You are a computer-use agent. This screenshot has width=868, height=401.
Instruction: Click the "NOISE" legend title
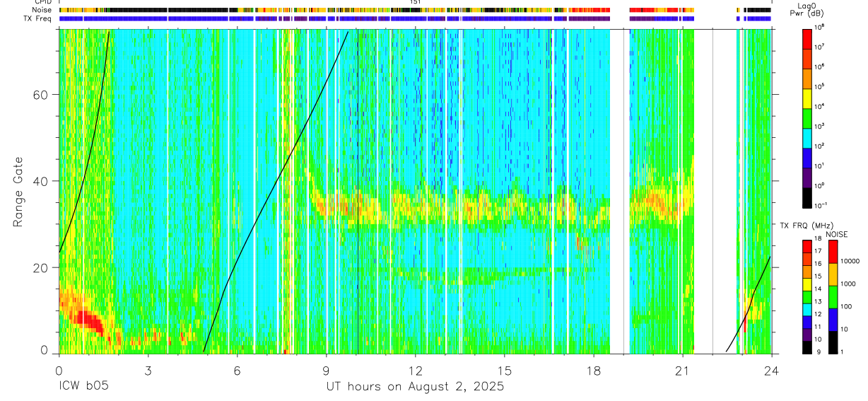837,234
